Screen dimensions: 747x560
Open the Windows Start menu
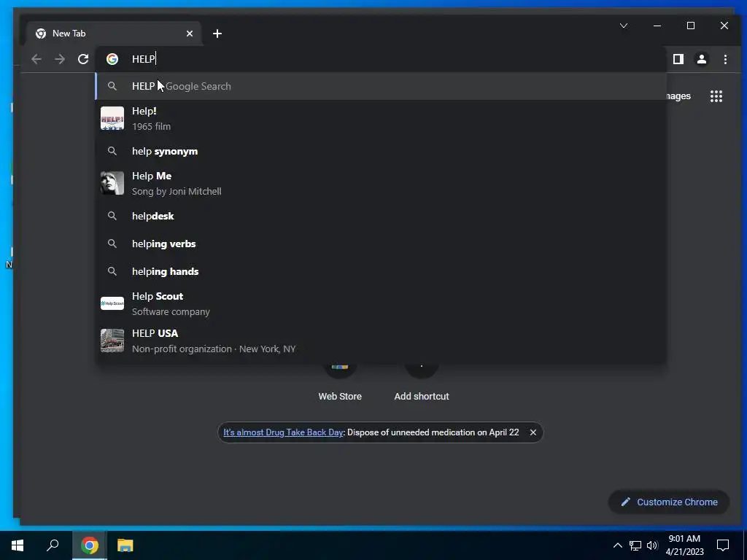18,545
